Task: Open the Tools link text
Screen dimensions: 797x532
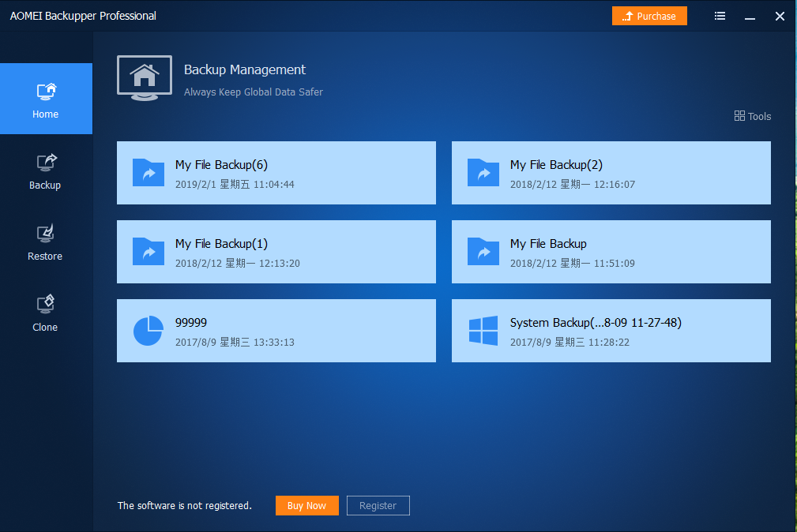Action: pyautogui.click(x=759, y=117)
